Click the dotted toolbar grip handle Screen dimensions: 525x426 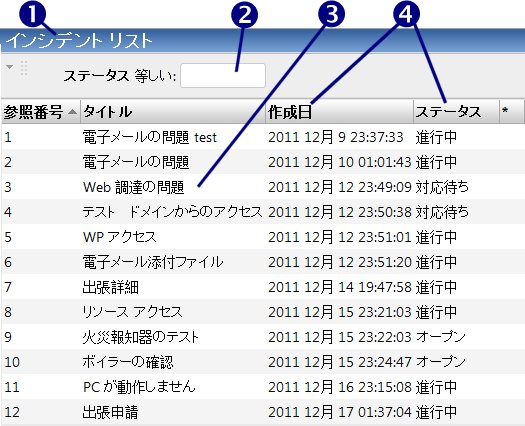24,69
